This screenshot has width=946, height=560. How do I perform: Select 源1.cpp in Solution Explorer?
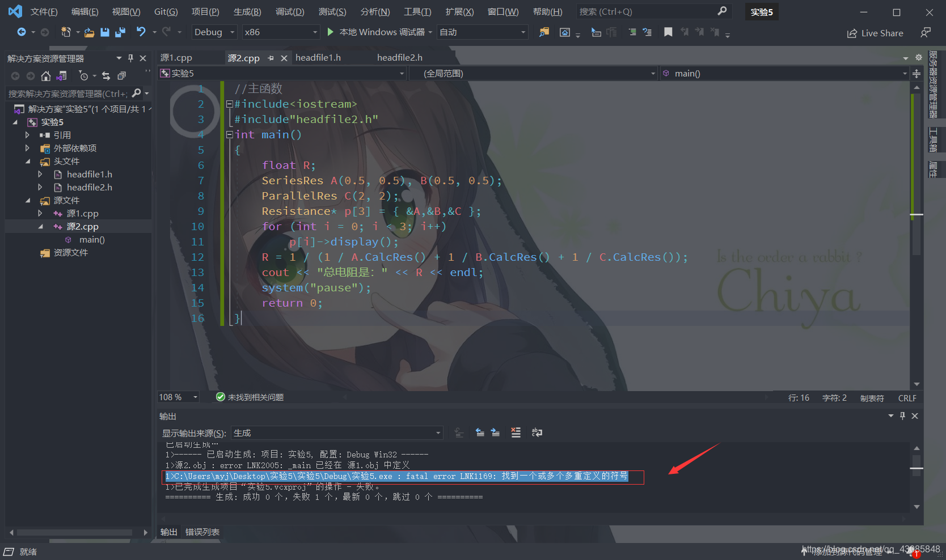pos(82,214)
